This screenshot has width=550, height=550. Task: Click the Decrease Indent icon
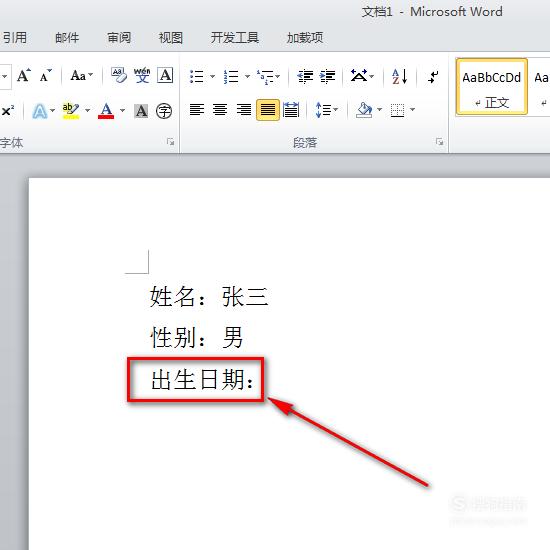[x=305, y=76]
